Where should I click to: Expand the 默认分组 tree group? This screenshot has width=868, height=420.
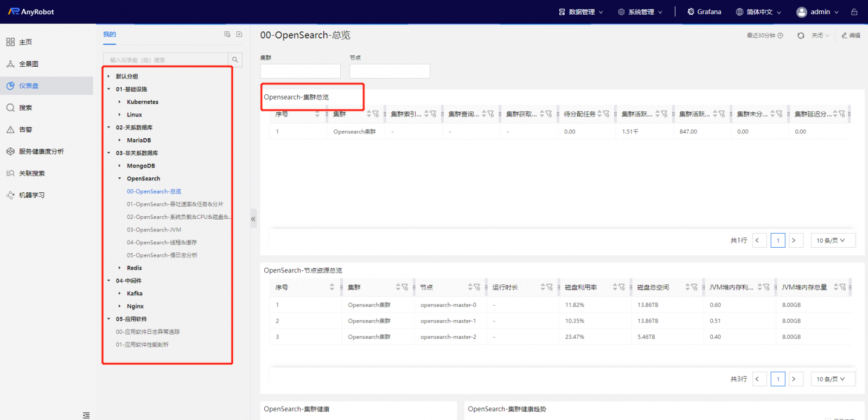tap(108, 76)
